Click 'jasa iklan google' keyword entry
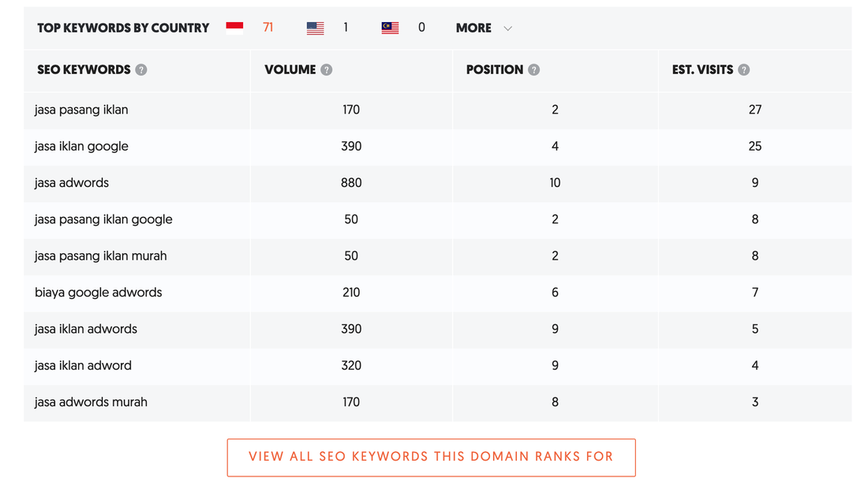This screenshot has height=493, width=868. click(x=81, y=146)
